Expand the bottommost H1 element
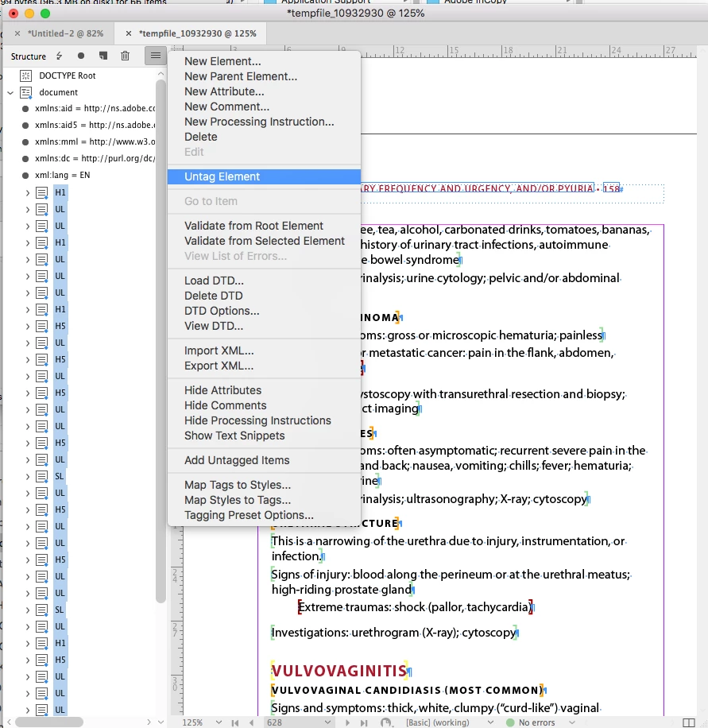The image size is (708, 728). [x=27, y=644]
